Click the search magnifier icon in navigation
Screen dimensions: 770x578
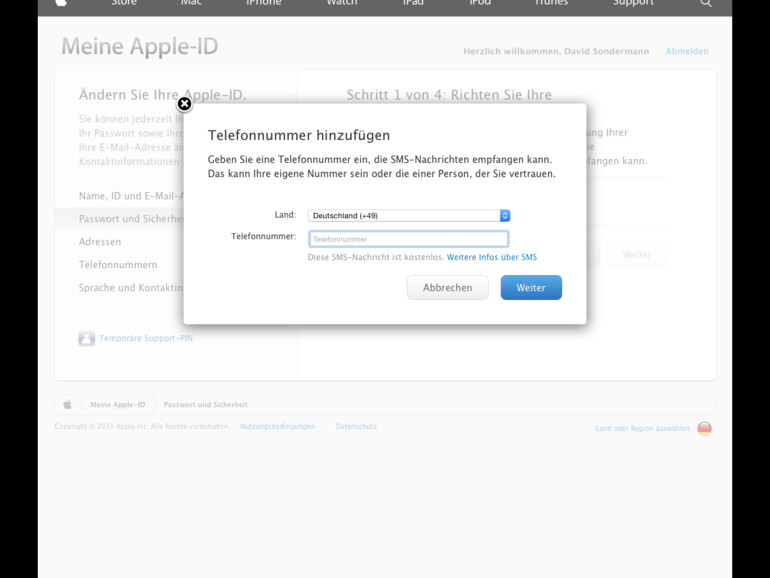pyautogui.click(x=706, y=3)
